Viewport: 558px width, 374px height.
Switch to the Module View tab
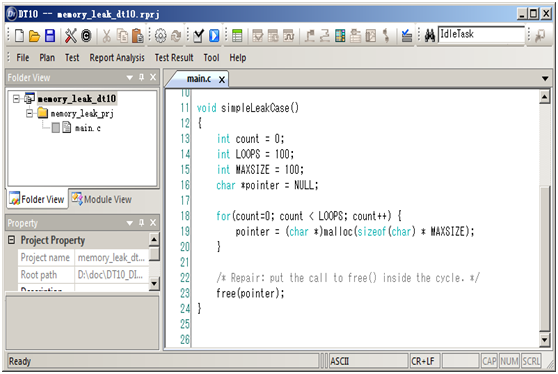tap(102, 199)
